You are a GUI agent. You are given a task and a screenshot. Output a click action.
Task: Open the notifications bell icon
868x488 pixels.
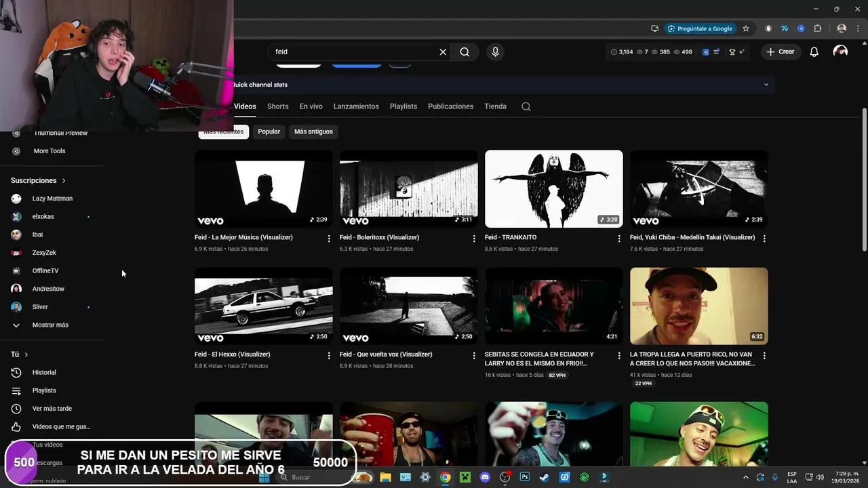[x=814, y=52]
